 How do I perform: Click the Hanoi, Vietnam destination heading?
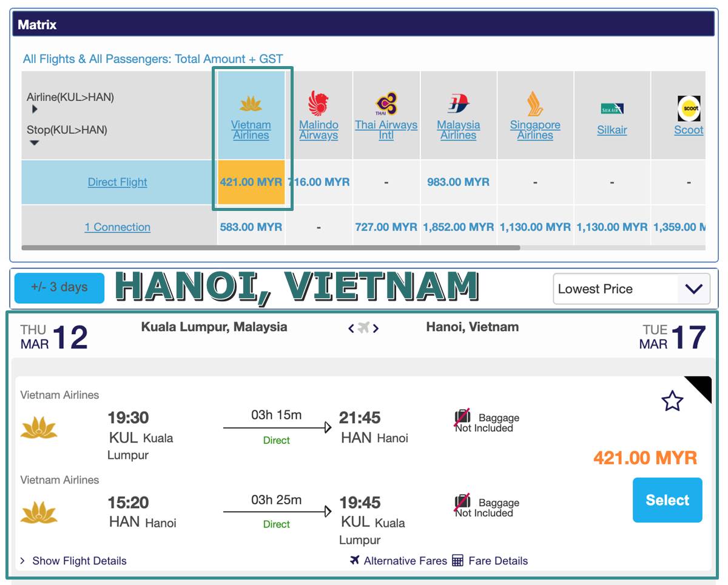pos(473,327)
